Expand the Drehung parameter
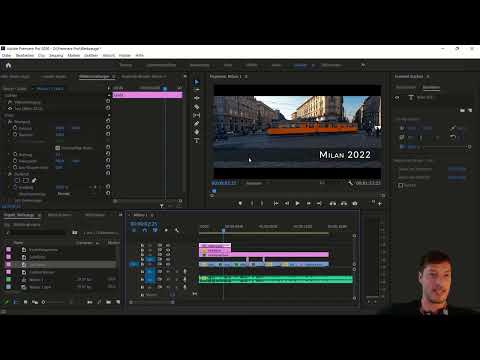Screen dimensions: 480x360 [10, 155]
